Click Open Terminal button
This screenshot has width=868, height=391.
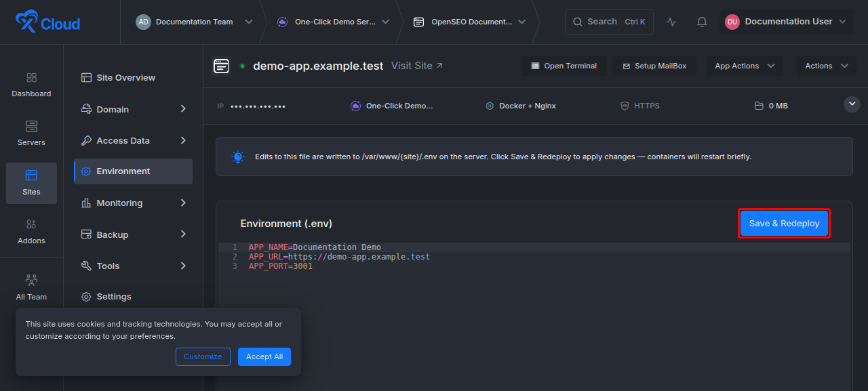coord(564,66)
